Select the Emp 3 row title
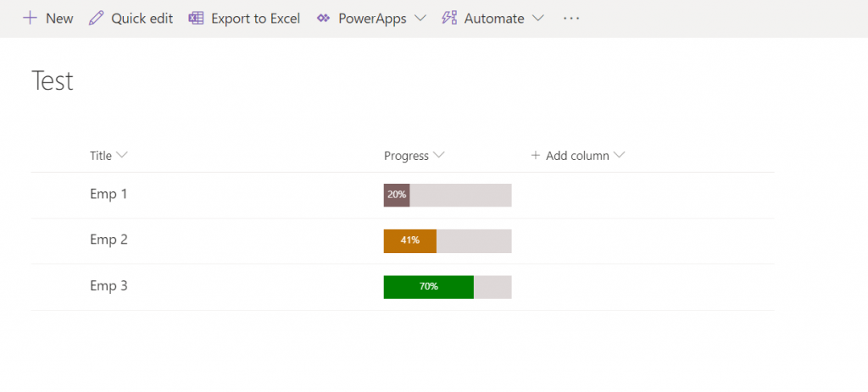Viewport: 868px width, 392px height. click(108, 286)
